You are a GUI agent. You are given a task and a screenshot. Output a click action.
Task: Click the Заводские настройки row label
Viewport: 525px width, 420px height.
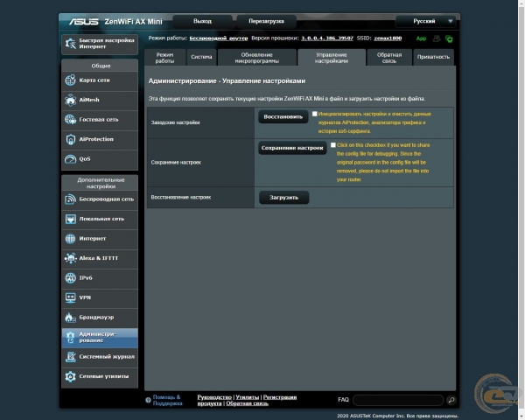click(x=176, y=122)
